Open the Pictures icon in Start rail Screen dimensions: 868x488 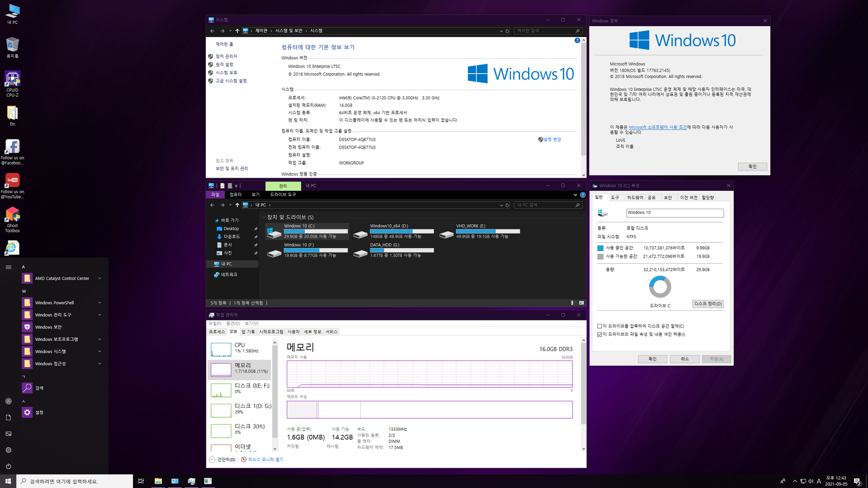pos(8,434)
